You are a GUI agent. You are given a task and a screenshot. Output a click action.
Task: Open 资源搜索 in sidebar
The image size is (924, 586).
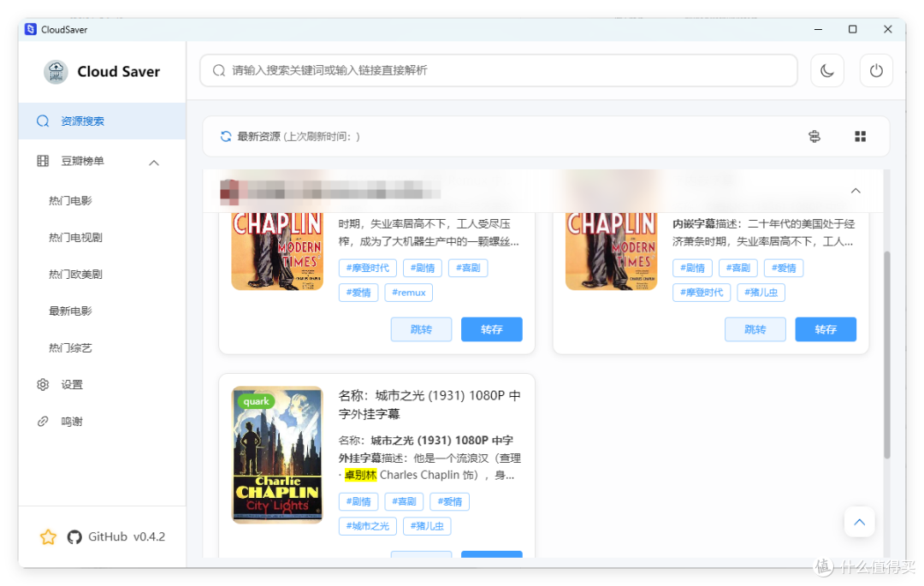(102, 121)
